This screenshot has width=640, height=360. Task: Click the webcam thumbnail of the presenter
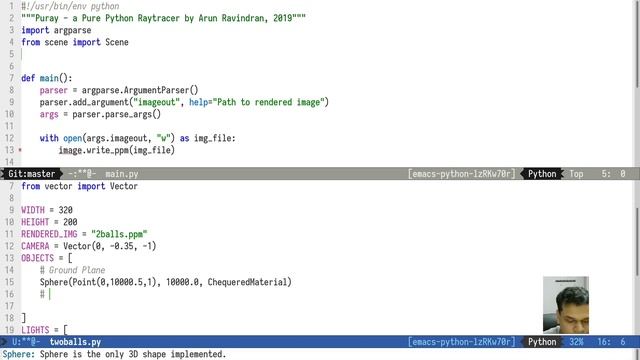[x=566, y=305]
